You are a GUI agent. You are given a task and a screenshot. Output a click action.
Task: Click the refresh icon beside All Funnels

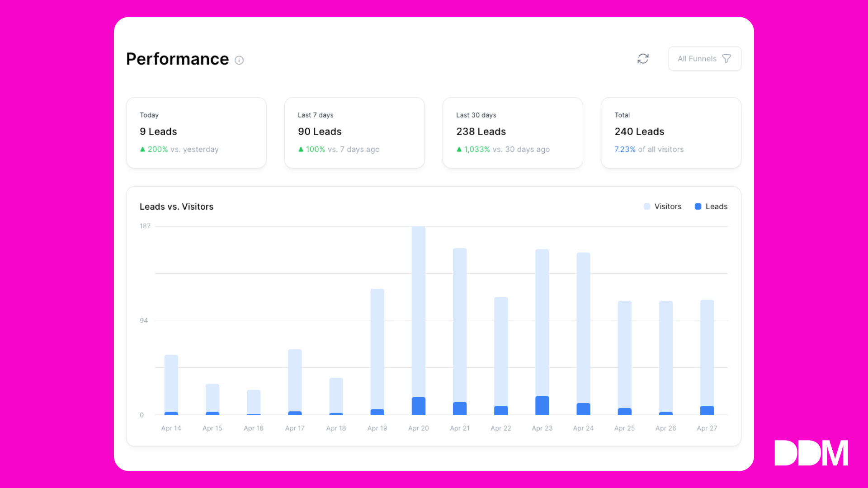click(643, 59)
